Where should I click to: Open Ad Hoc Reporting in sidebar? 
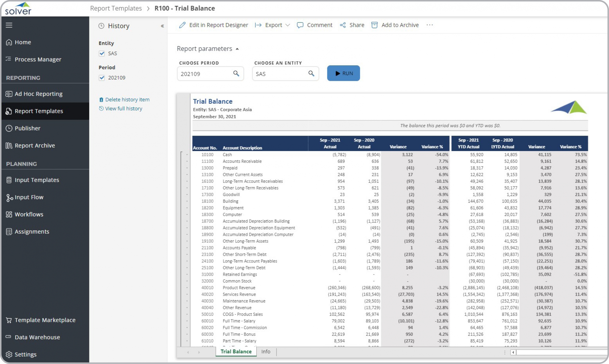(39, 94)
